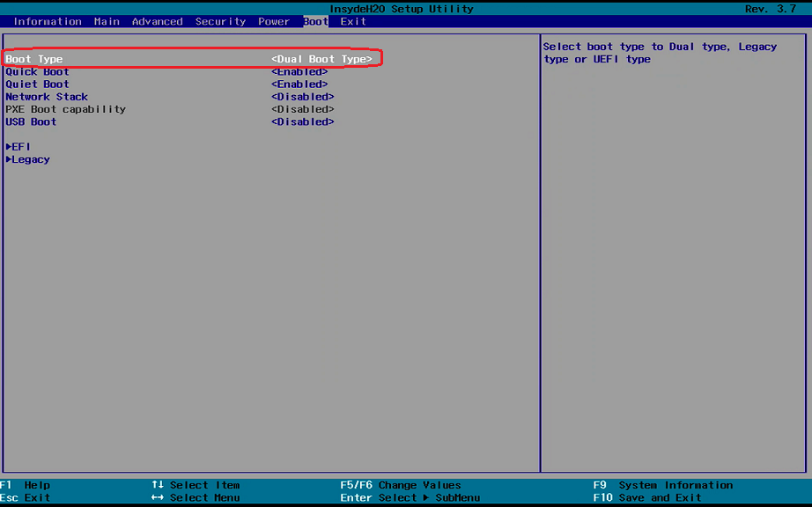Viewport: 812px width, 507px height.
Task: Toggle the Quiet Boot <Enabled> value
Action: tap(299, 84)
